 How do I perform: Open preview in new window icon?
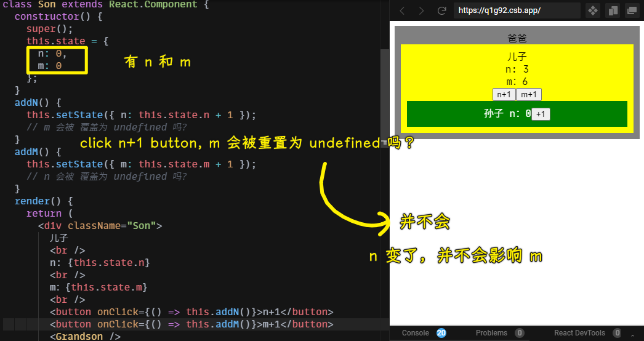click(631, 10)
